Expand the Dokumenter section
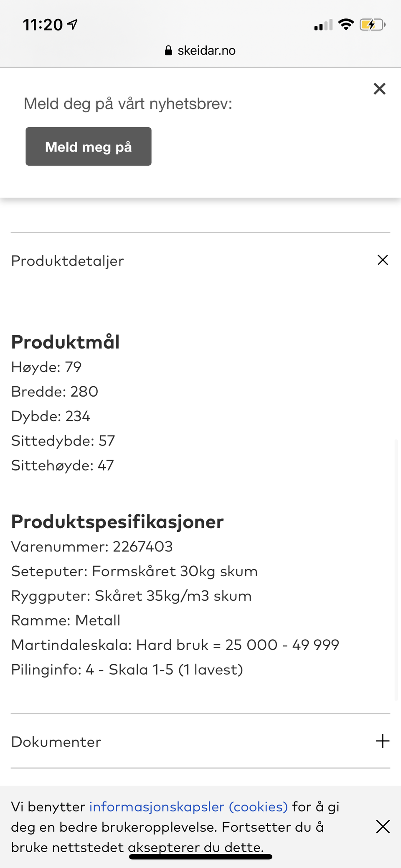 pyautogui.click(x=383, y=741)
